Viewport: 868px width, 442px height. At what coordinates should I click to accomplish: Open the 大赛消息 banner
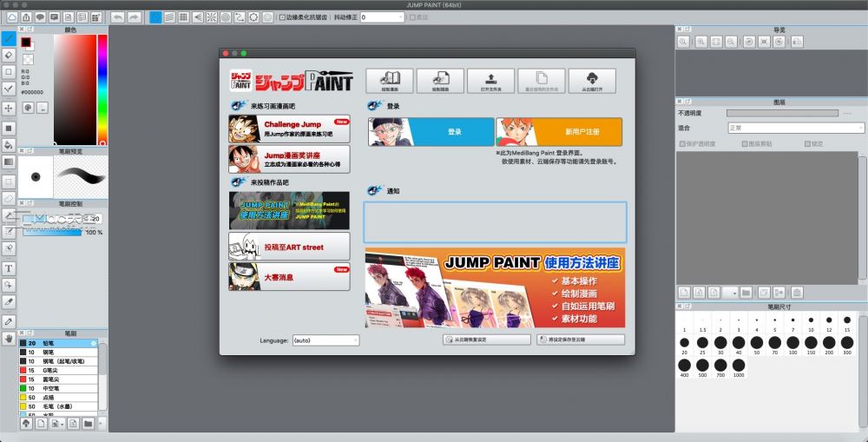pyautogui.click(x=289, y=276)
